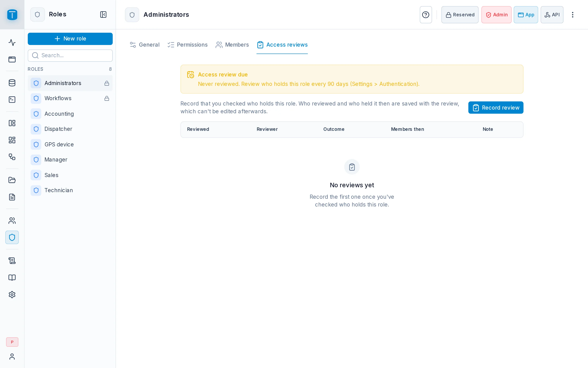Open the help question mark button
588x368 pixels.
coord(426,15)
